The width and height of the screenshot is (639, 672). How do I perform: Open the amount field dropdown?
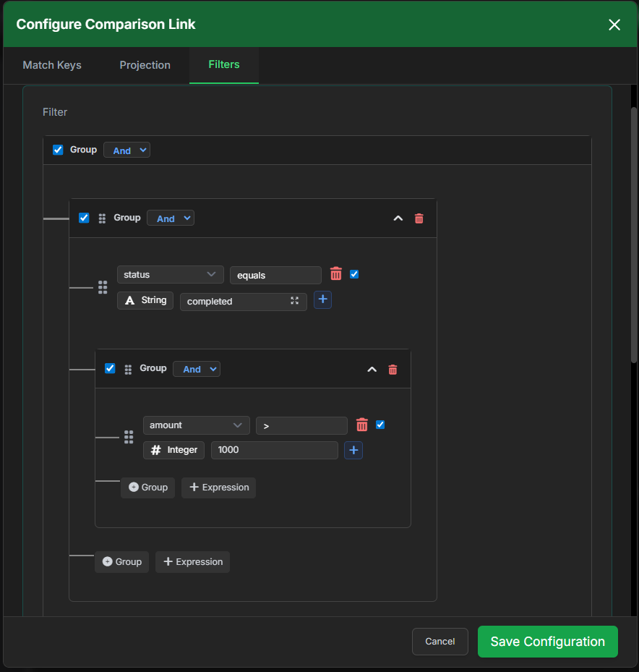point(196,425)
